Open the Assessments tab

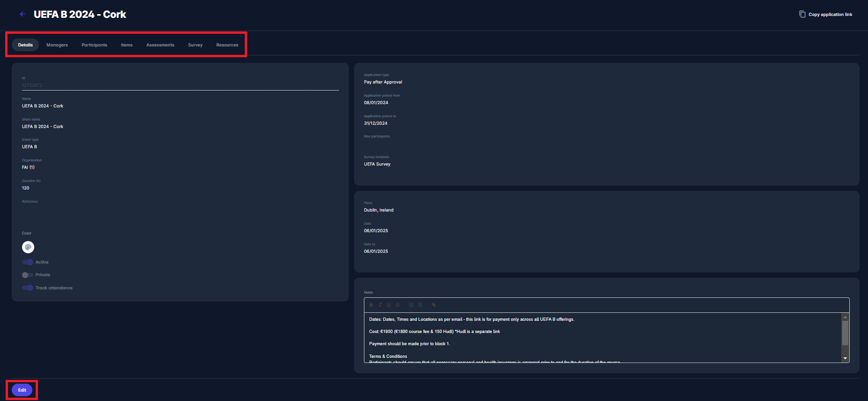[x=160, y=45]
